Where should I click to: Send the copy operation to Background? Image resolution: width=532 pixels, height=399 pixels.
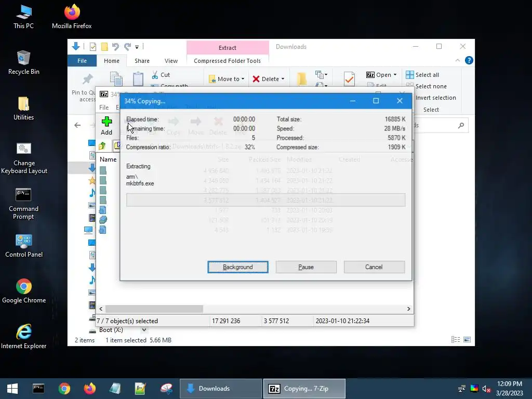point(238,267)
